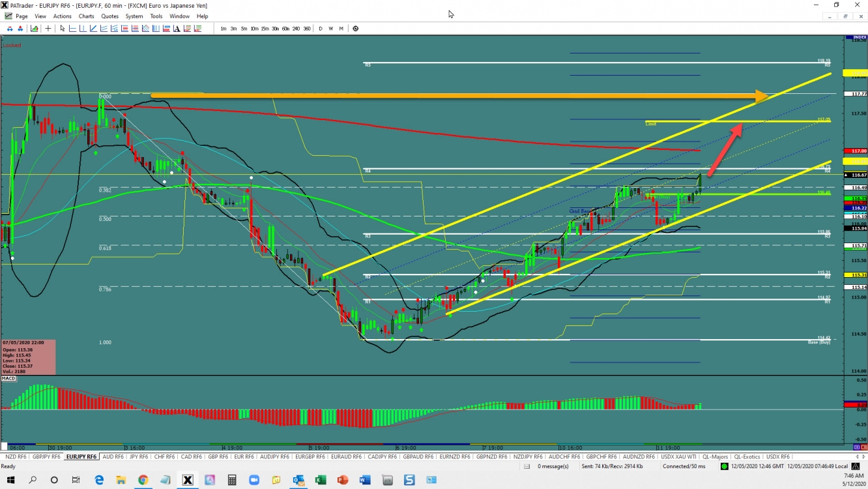Open the Actions menu
This screenshot has width=868, height=489.
[x=63, y=16]
